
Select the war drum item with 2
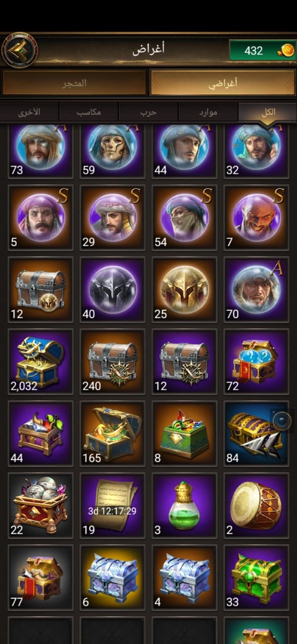pos(257,506)
